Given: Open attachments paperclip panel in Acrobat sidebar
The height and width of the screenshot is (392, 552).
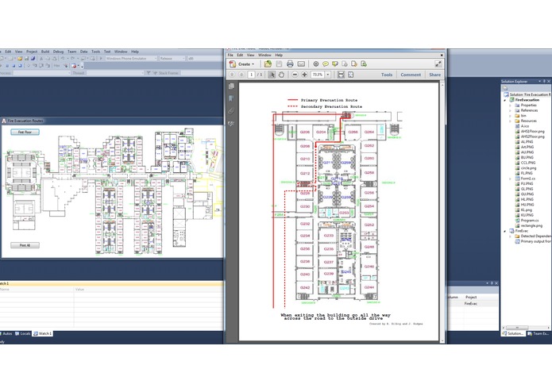Looking at the screenshot, I should point(231,111).
